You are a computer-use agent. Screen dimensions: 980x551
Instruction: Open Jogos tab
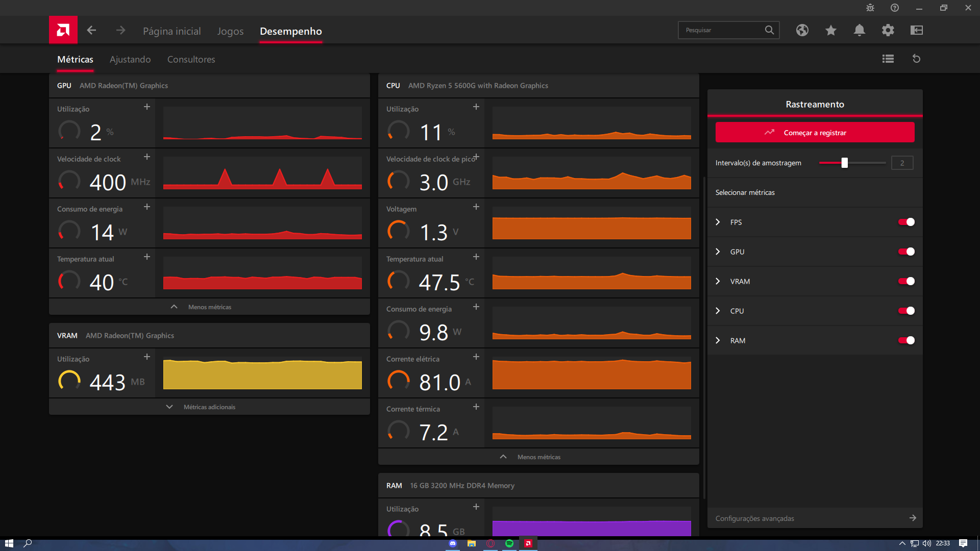(x=230, y=31)
